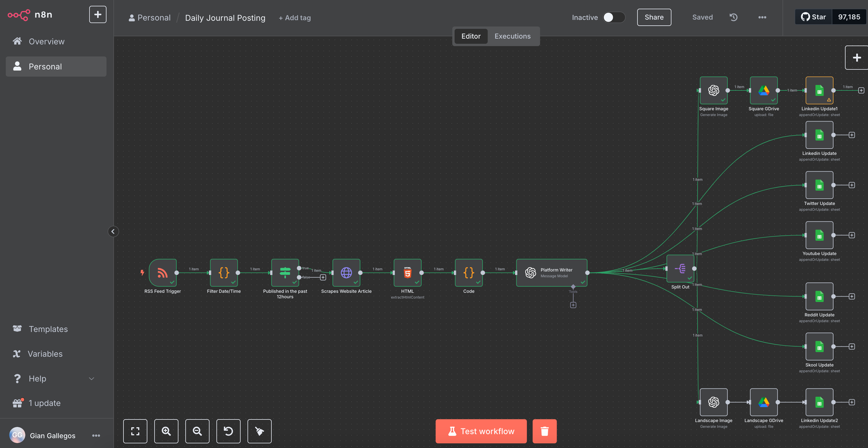
Task: Select the Landscape GDrive upload node
Action: click(764, 402)
